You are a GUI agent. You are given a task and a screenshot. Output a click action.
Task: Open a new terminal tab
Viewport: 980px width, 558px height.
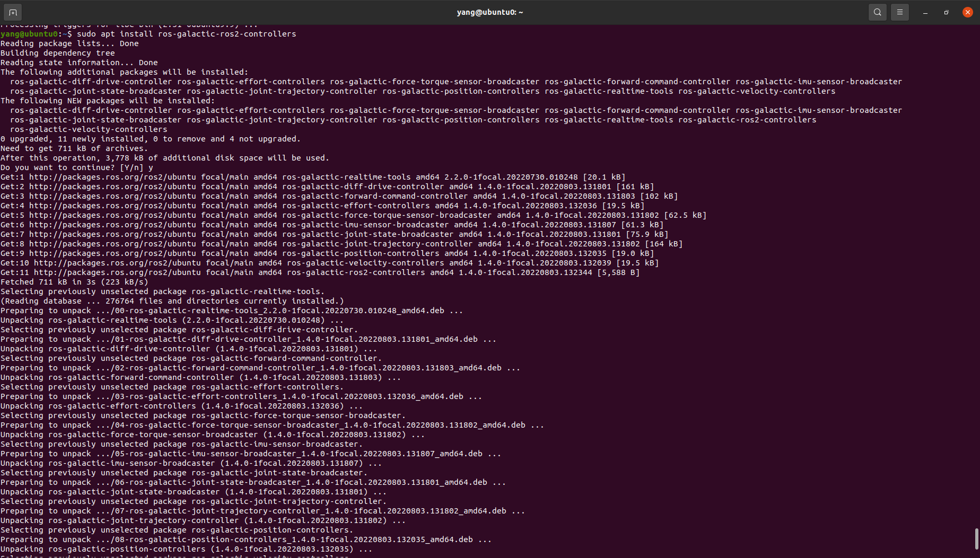13,12
